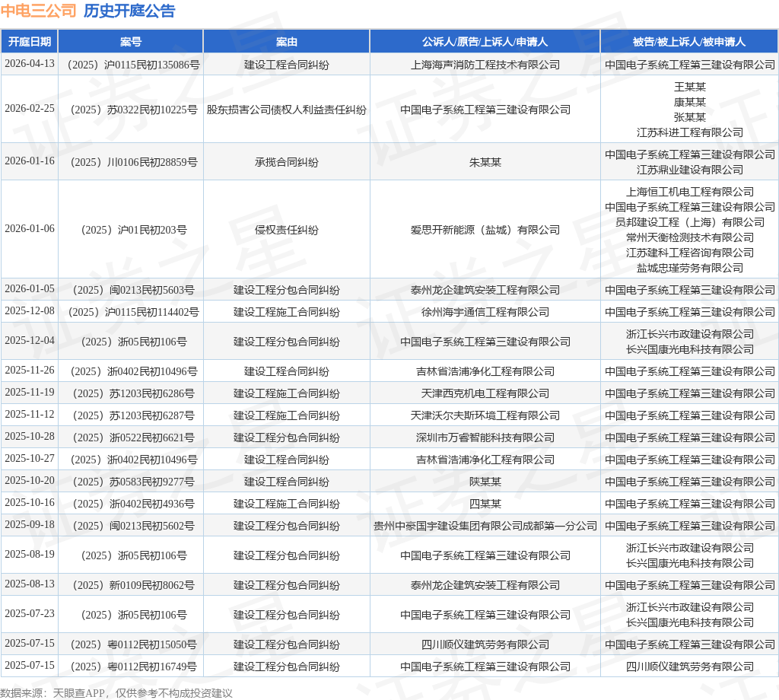Click plaintiff 徐州海宇通信工程有限公司

click(485, 312)
